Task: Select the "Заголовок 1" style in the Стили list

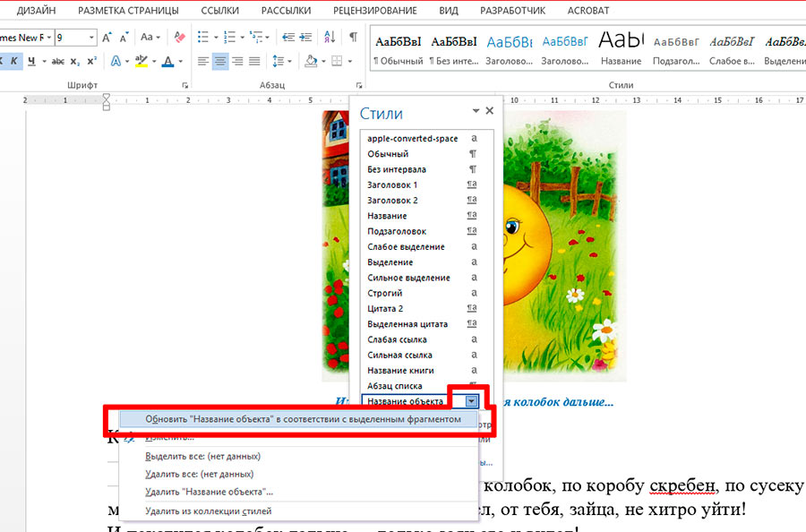Action: click(392, 184)
